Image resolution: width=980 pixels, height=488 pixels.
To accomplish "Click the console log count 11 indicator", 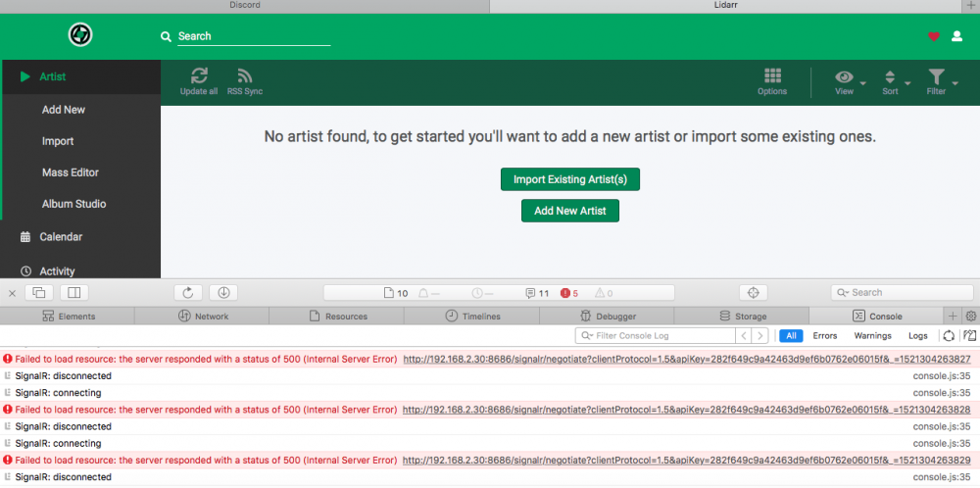I will (x=537, y=293).
